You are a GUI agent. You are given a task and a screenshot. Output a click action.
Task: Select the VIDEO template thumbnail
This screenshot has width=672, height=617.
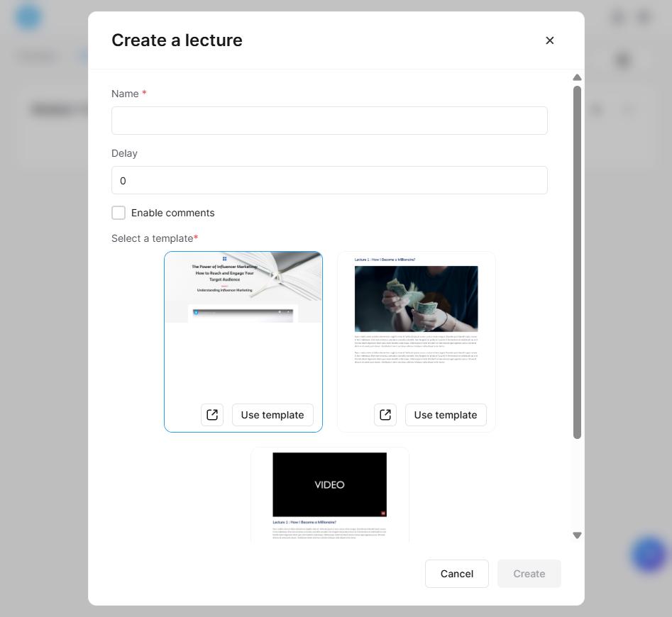click(x=329, y=484)
